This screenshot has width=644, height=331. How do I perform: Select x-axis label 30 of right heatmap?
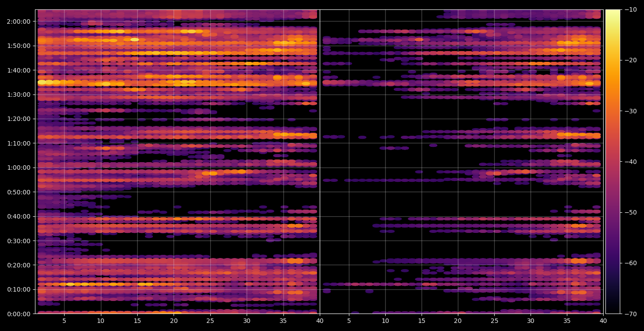click(x=531, y=321)
